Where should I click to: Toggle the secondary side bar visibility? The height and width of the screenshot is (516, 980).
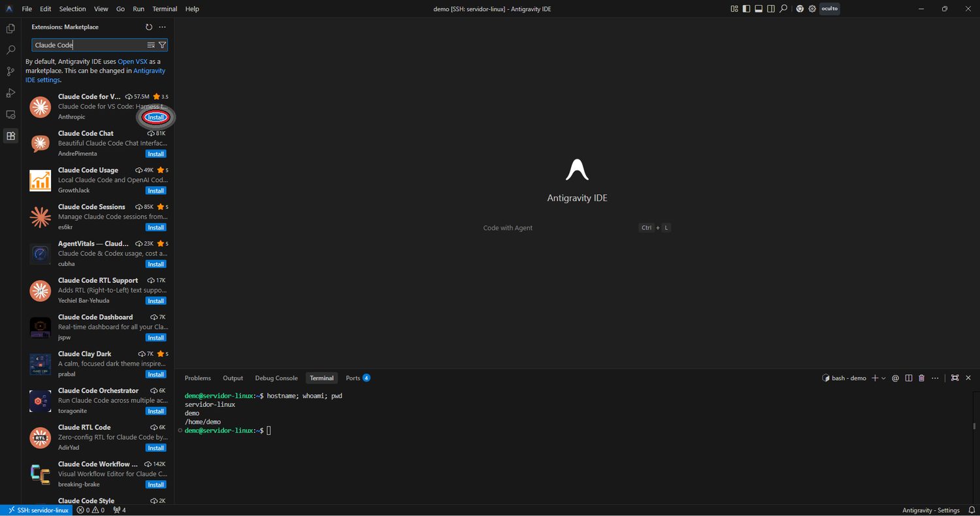click(x=771, y=8)
